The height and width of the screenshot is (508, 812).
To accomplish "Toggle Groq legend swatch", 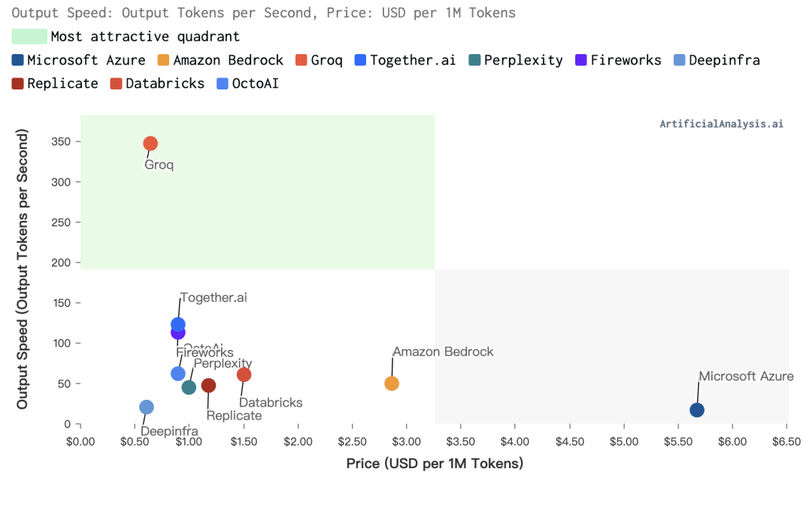I will pyautogui.click(x=301, y=60).
